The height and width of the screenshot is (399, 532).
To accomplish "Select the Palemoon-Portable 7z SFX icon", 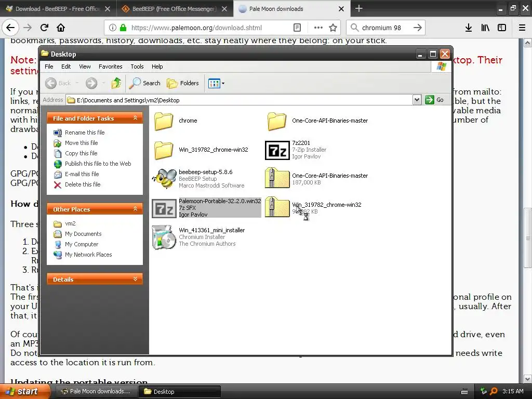I will 164,208.
